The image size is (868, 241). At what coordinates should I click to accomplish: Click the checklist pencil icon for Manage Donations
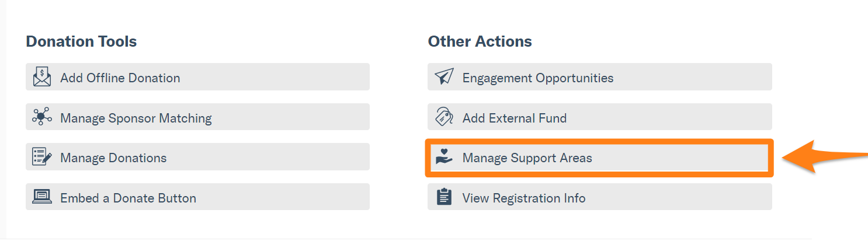click(x=42, y=157)
